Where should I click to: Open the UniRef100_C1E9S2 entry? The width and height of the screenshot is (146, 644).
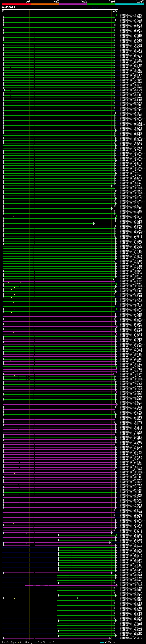coord(131,25)
